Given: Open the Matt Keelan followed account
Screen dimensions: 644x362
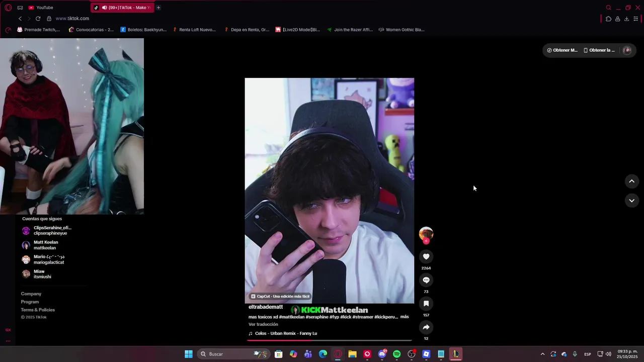Looking at the screenshot, I should (40, 245).
